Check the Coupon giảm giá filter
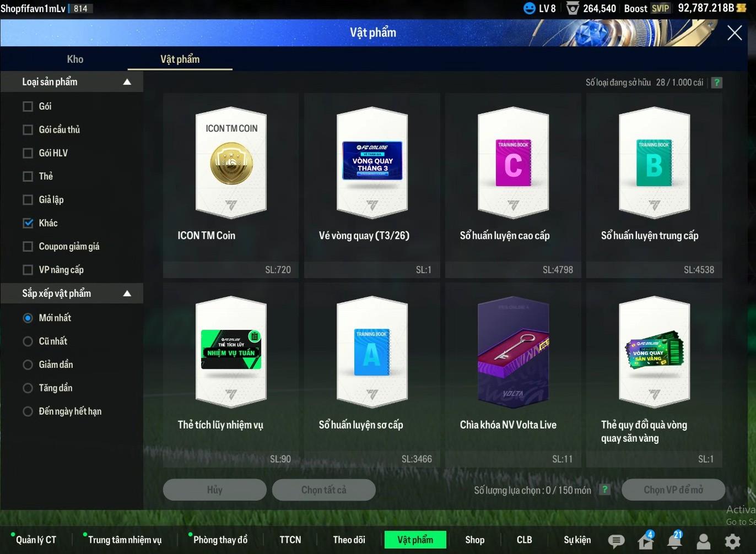 click(28, 246)
